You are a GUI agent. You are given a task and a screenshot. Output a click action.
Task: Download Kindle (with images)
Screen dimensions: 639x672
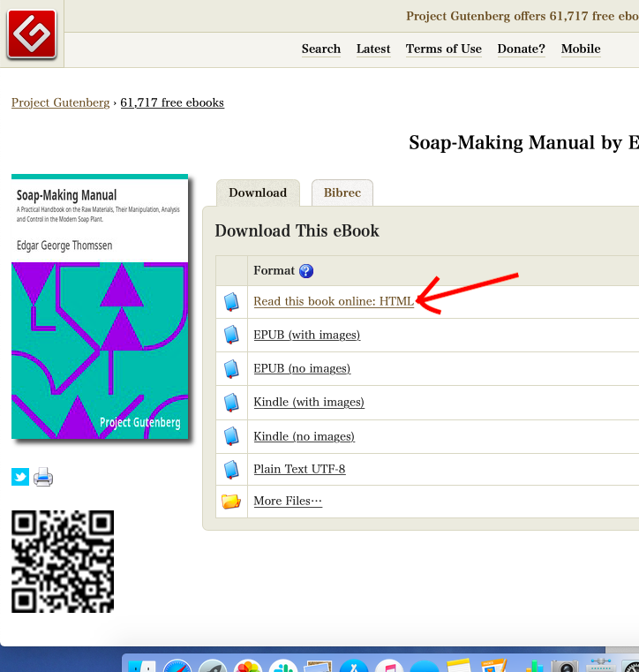coord(309,402)
